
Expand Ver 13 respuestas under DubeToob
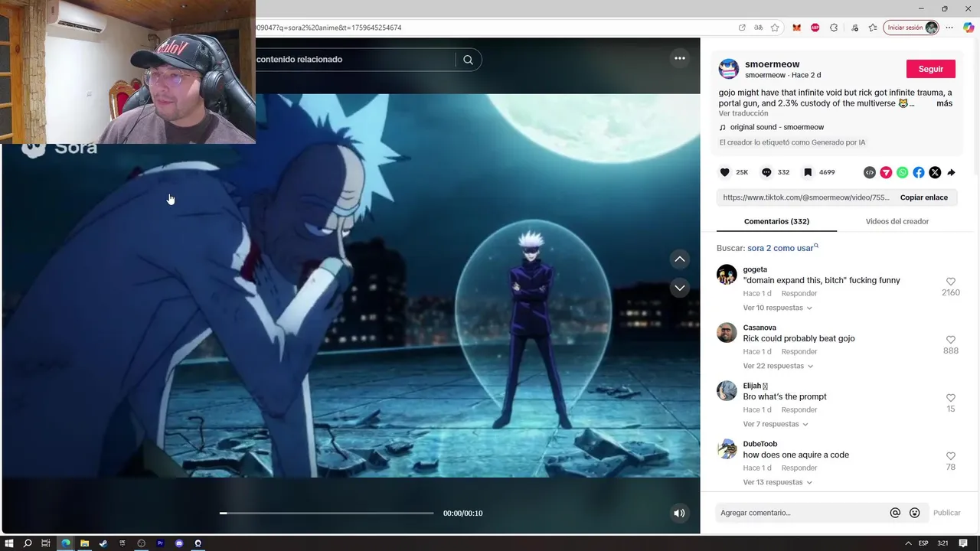[x=777, y=482]
